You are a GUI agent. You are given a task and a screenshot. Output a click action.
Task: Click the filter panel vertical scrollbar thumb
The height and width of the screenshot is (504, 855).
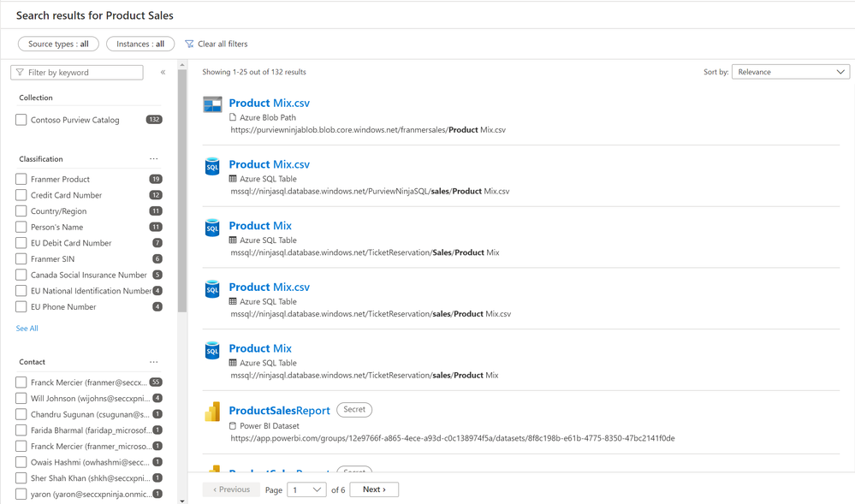click(182, 191)
